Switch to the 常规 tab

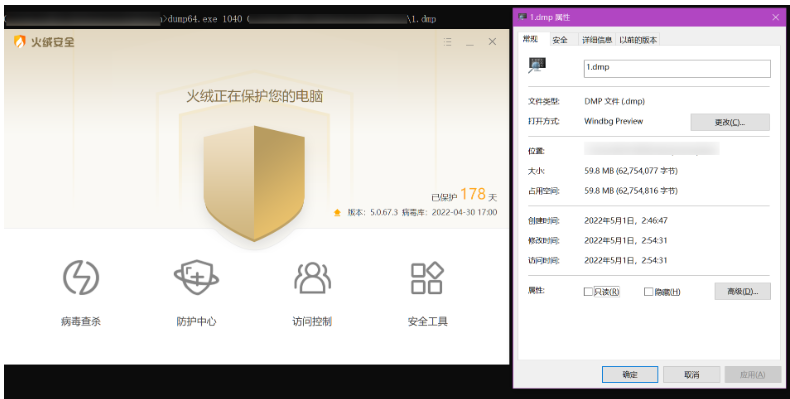531,39
